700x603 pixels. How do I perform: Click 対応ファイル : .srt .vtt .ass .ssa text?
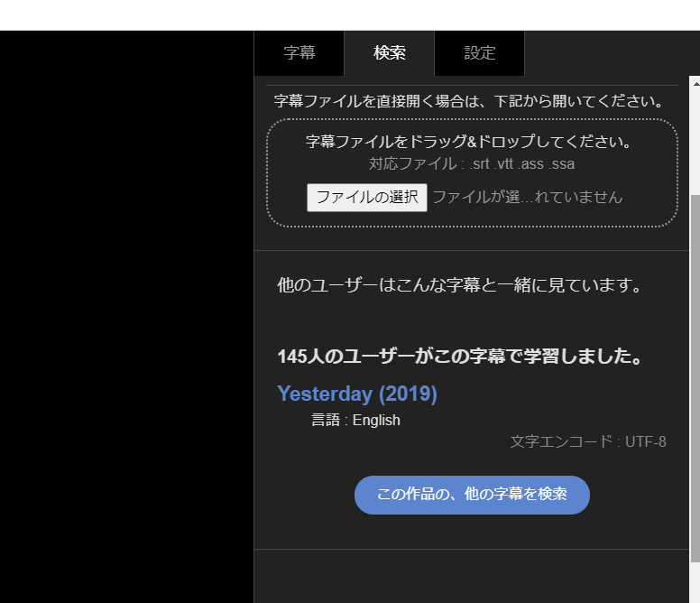tap(472, 164)
